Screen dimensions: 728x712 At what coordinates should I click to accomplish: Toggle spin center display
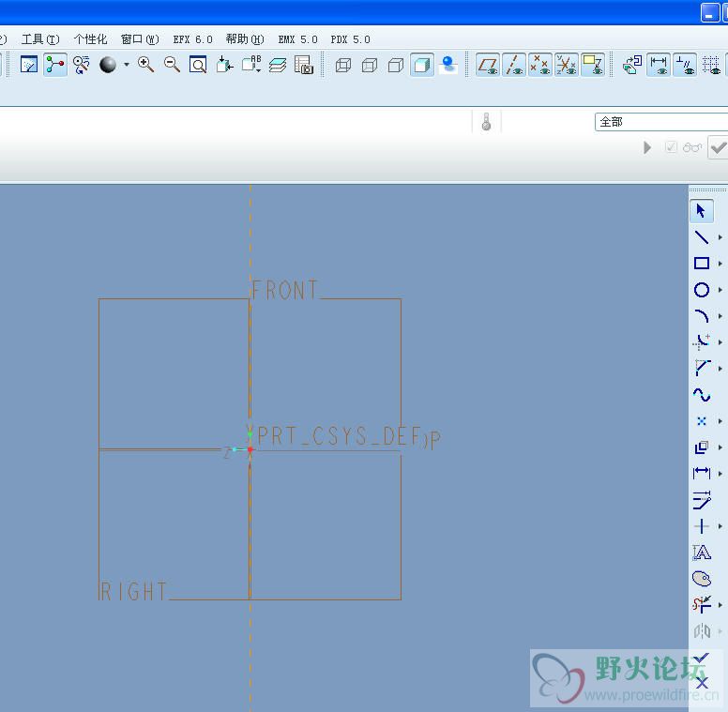[55, 65]
